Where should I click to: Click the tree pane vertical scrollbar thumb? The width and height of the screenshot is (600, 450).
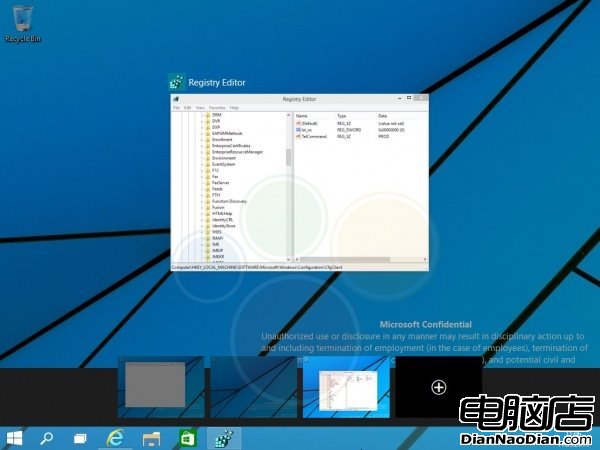(x=289, y=157)
